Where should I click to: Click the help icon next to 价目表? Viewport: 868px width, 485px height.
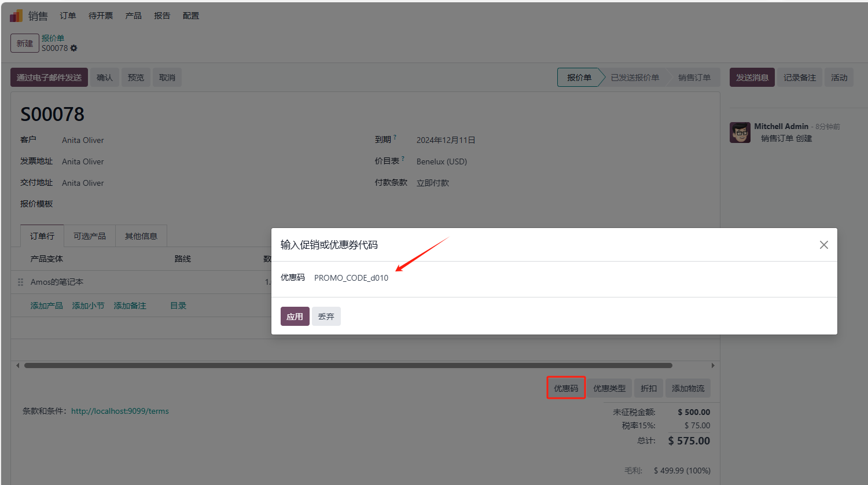(403, 157)
